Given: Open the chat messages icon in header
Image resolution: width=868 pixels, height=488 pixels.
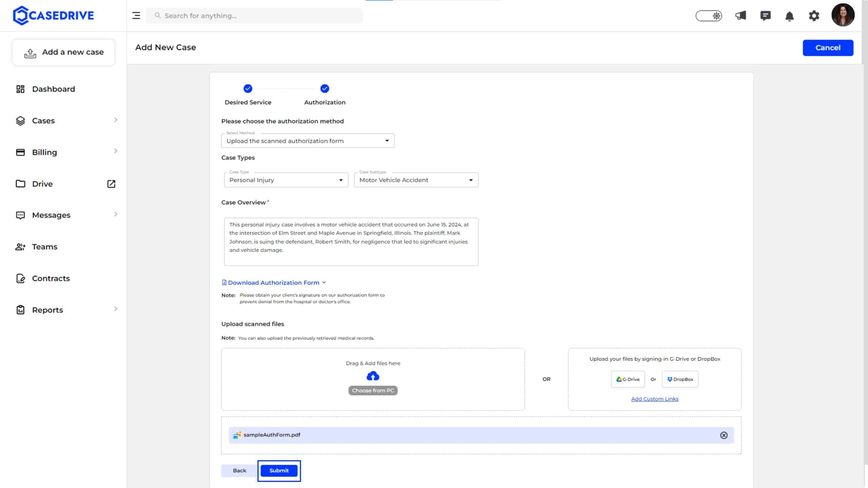Looking at the screenshot, I should pos(765,16).
